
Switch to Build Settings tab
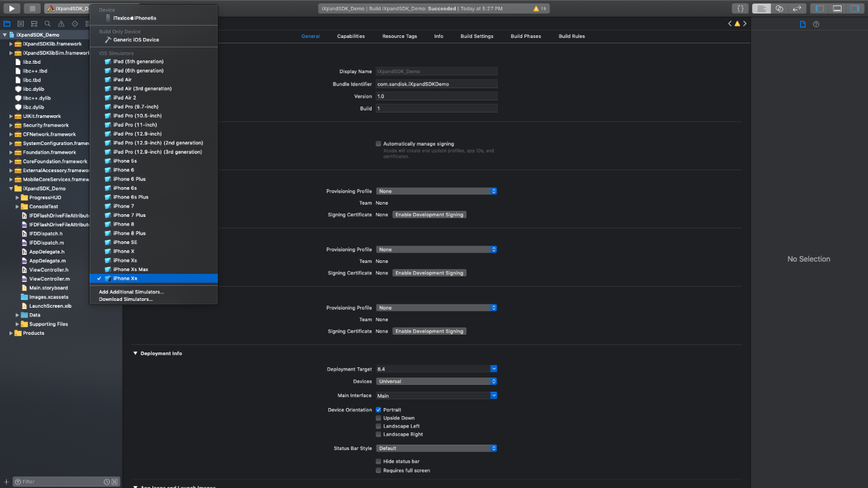(x=477, y=37)
